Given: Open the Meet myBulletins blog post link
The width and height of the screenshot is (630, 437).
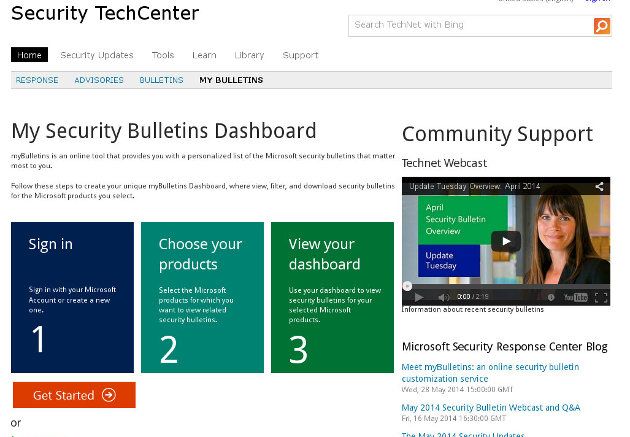Looking at the screenshot, I should pyautogui.click(x=489, y=373).
